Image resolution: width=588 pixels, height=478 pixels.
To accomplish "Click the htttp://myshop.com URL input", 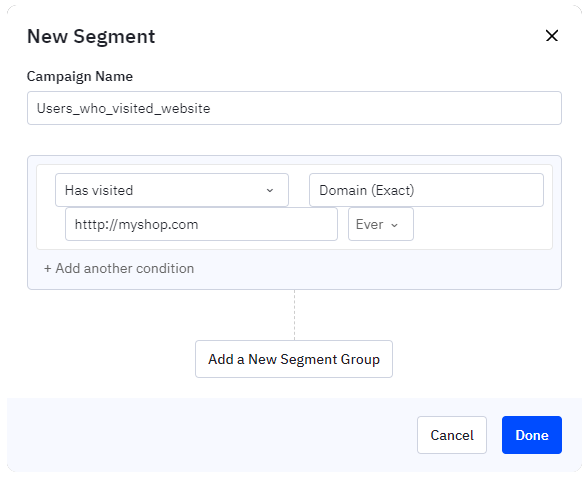I will (x=201, y=224).
